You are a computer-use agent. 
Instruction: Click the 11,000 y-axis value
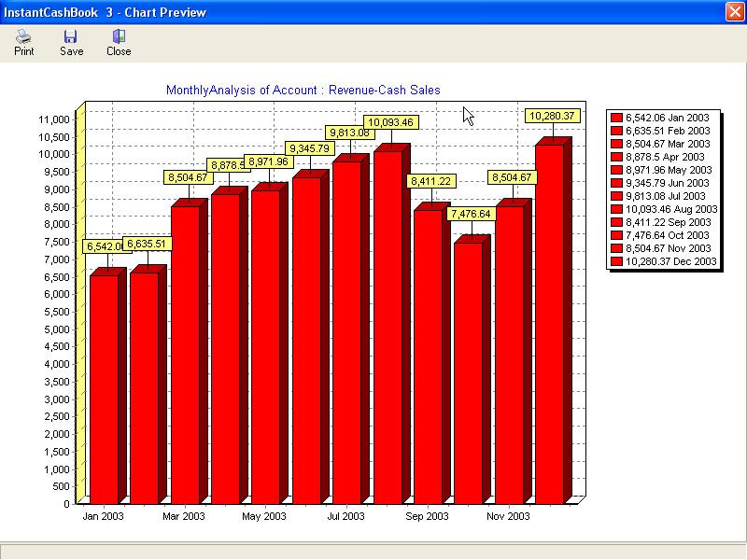(54, 119)
